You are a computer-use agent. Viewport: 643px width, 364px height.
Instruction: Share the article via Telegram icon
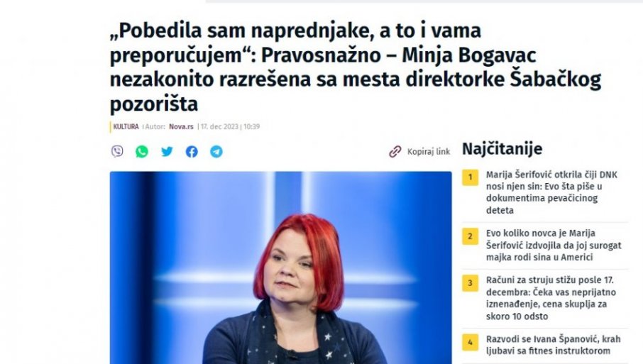[x=216, y=152]
